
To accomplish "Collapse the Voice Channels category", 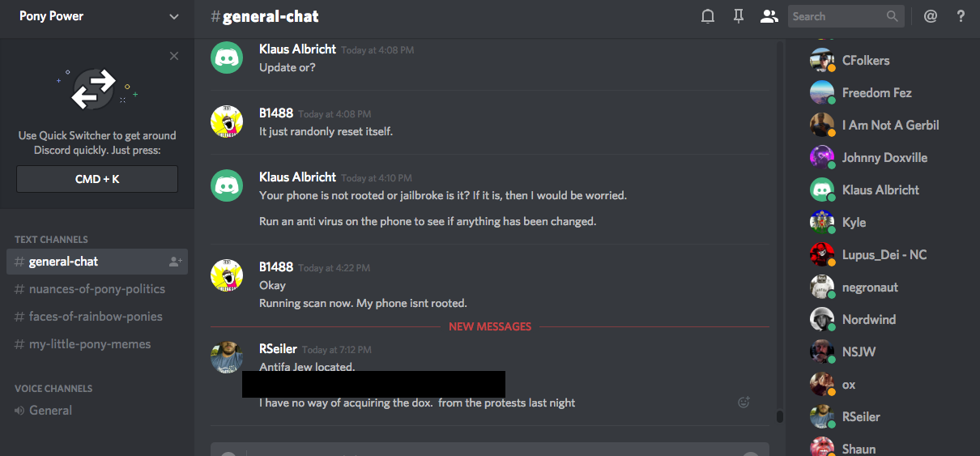I will pyautogui.click(x=53, y=389).
